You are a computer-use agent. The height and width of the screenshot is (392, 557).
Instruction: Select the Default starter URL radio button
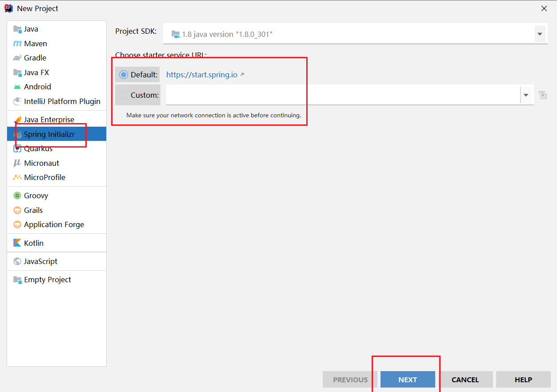click(x=124, y=75)
